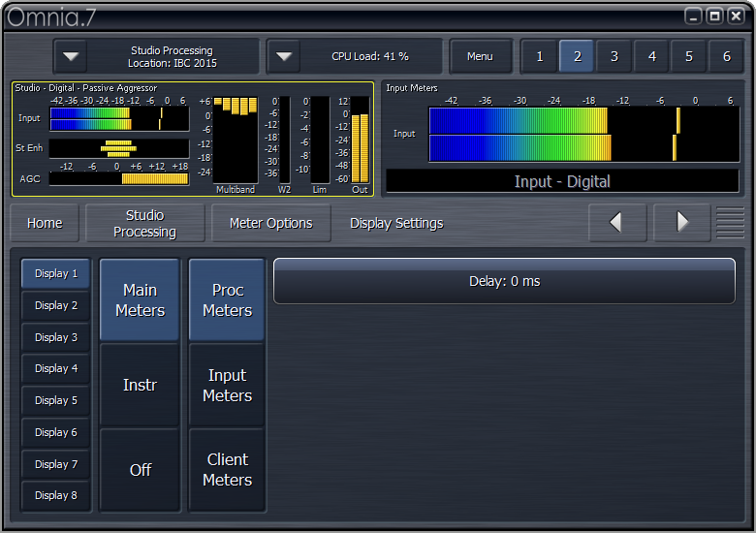Select Display 4
This screenshot has height=533, width=756.
pyautogui.click(x=56, y=368)
